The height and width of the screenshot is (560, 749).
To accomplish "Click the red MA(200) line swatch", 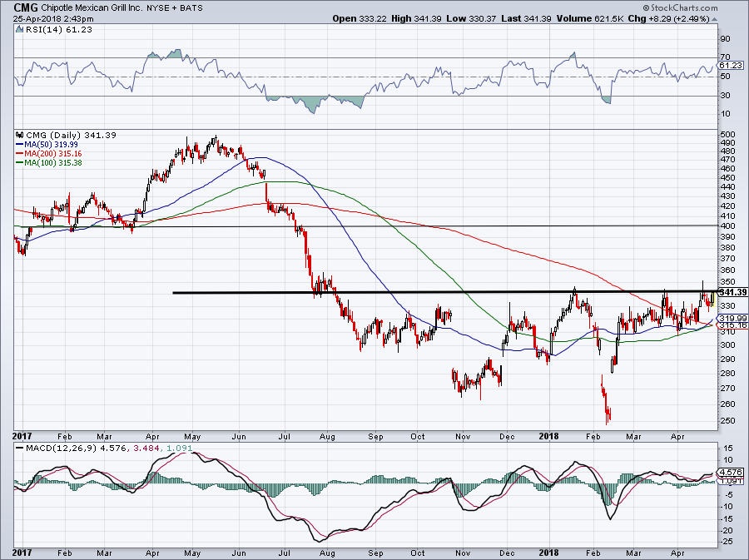I will pos(20,154).
